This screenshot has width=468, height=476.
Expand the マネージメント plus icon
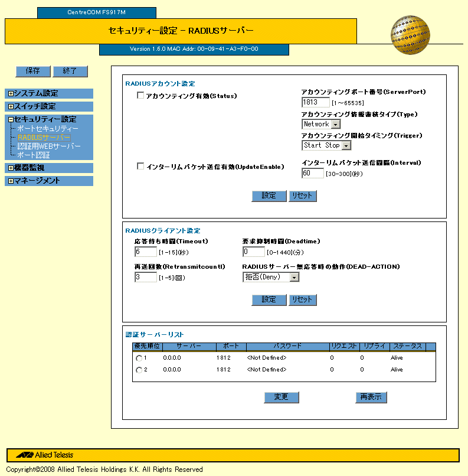(x=11, y=181)
